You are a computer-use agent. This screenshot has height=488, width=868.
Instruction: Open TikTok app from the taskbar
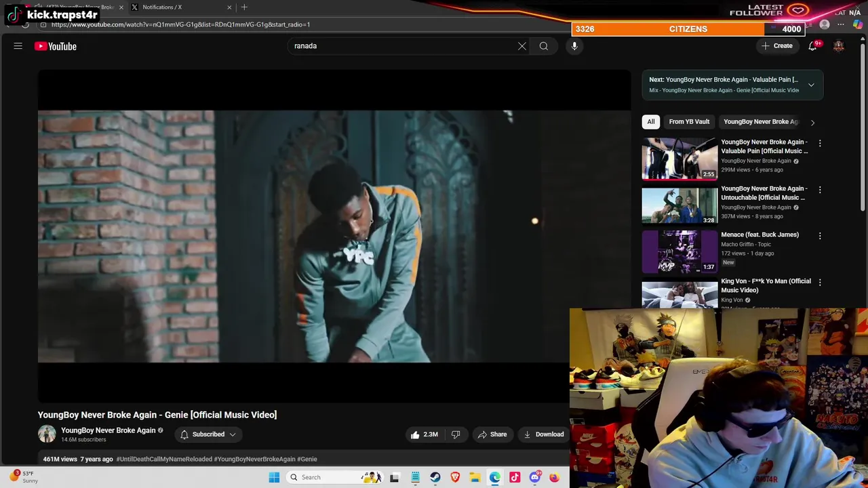click(515, 477)
